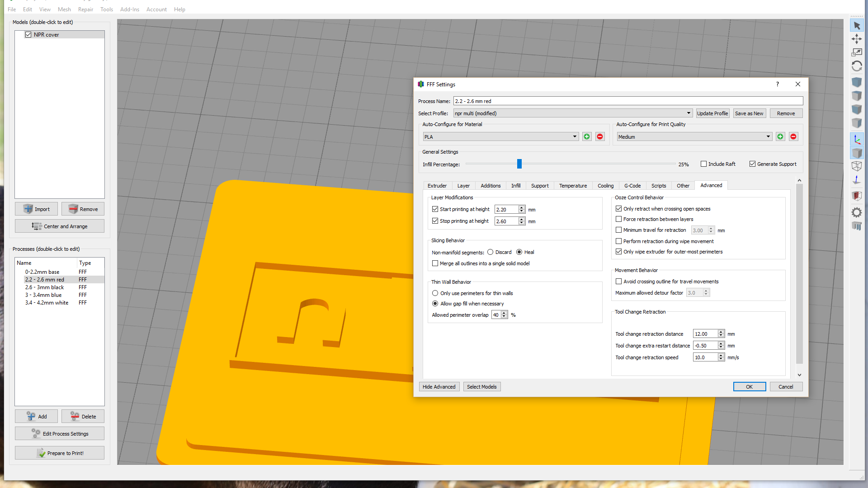868x488 pixels.
Task: Open the machine settings gear icon
Action: (x=856, y=212)
